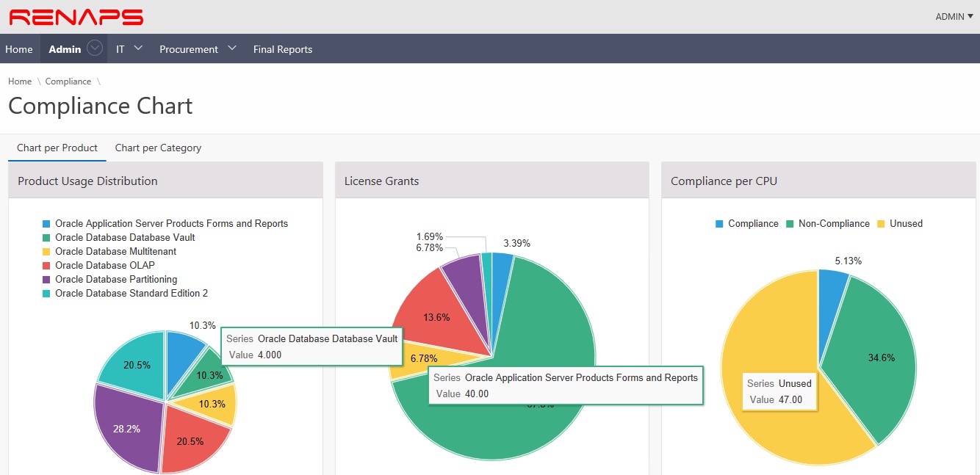Go to the Home menu item
This screenshot has width=980, height=475.
[x=19, y=49]
